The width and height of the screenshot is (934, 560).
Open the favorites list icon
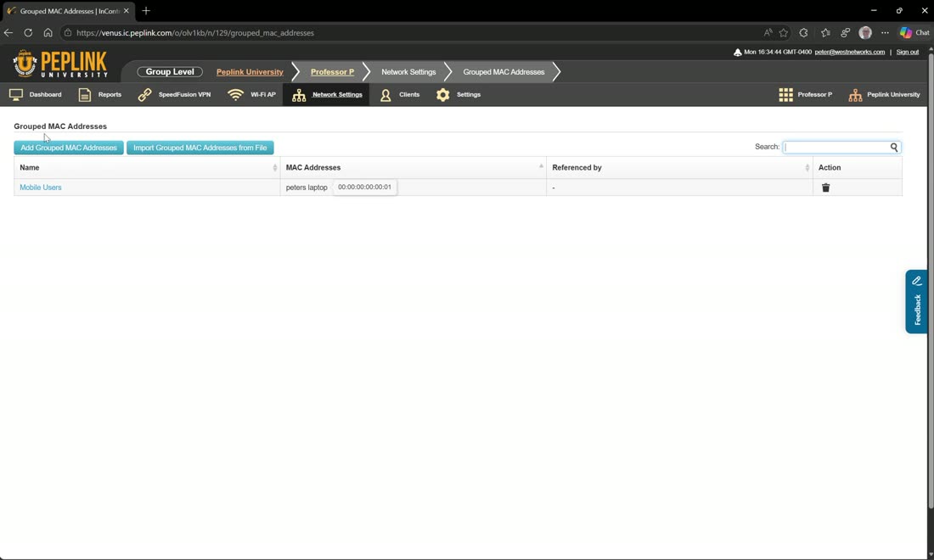825,33
